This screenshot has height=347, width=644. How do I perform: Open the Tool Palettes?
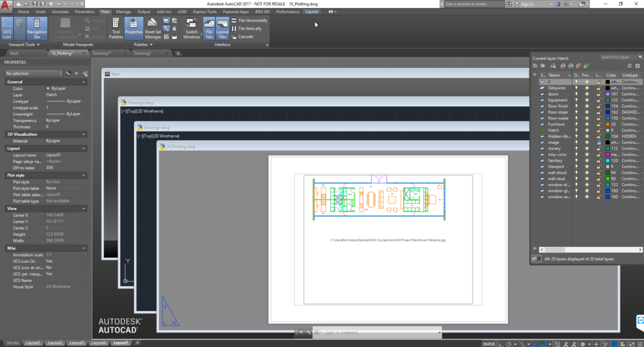[116, 28]
